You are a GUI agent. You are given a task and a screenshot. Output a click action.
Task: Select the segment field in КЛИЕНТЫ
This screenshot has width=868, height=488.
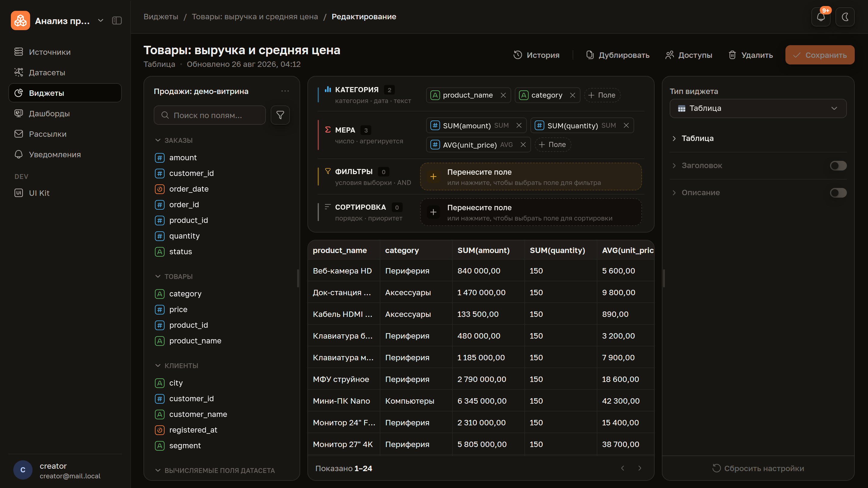click(222, 445)
